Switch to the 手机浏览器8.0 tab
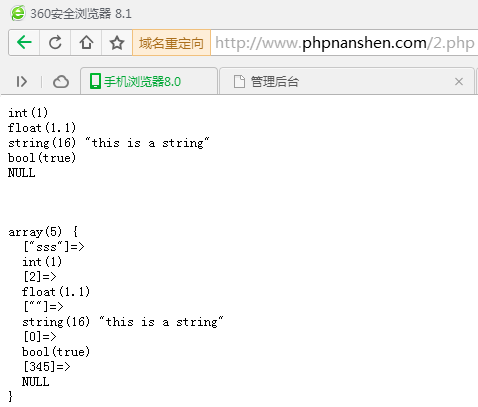The height and width of the screenshot is (407, 478). click(149, 81)
